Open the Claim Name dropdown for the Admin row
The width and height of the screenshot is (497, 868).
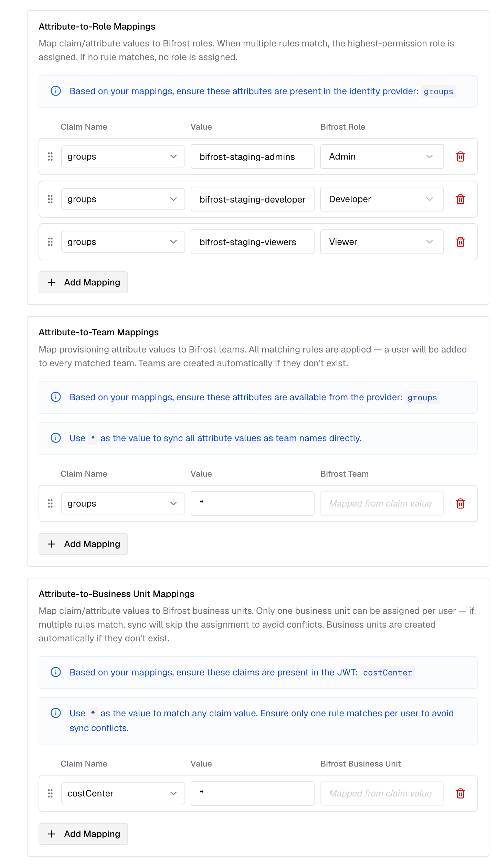click(123, 157)
